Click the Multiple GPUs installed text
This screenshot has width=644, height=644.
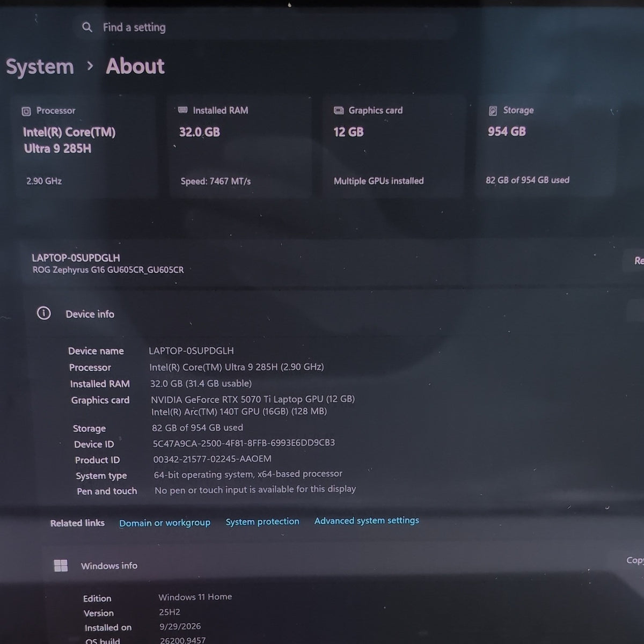(378, 181)
